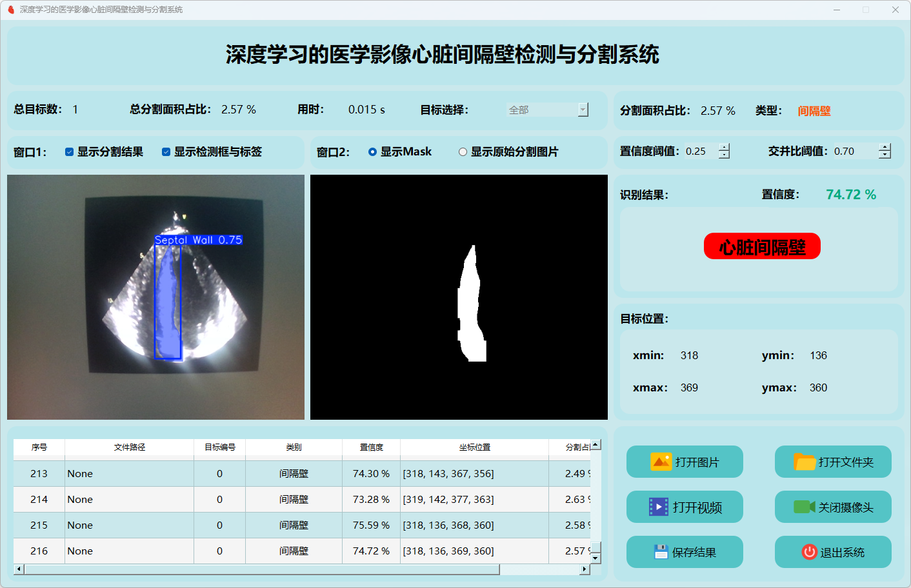
Task: Click the picture icon on 打开图片
Action: click(661, 462)
